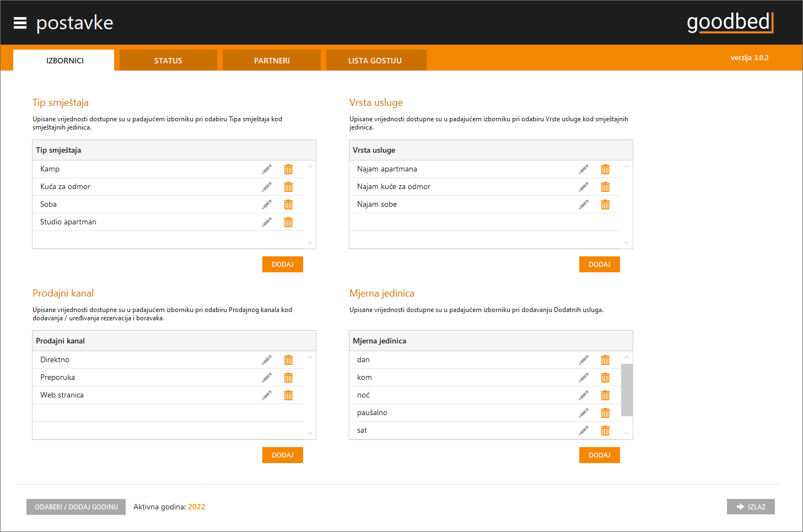Viewport: 803px width, 532px height.
Task: Delete the Preporuka sales channel
Action: point(288,378)
